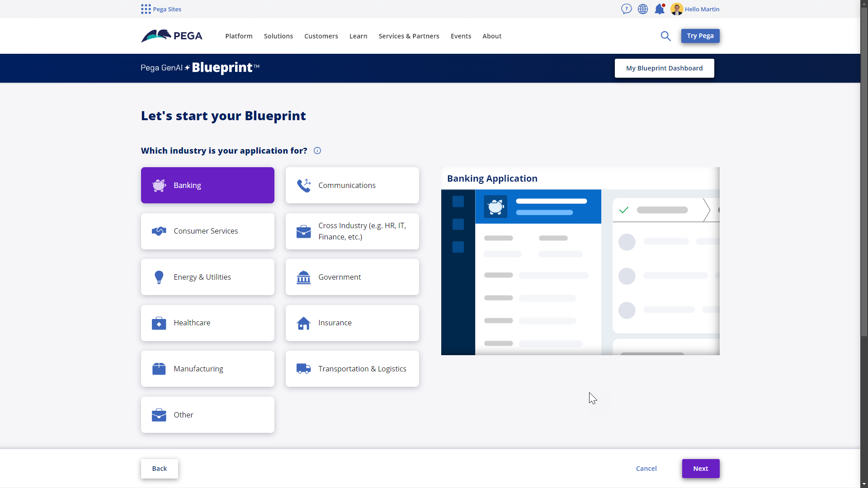The width and height of the screenshot is (868, 488).
Task: Open the notifications bell
Action: 660,9
